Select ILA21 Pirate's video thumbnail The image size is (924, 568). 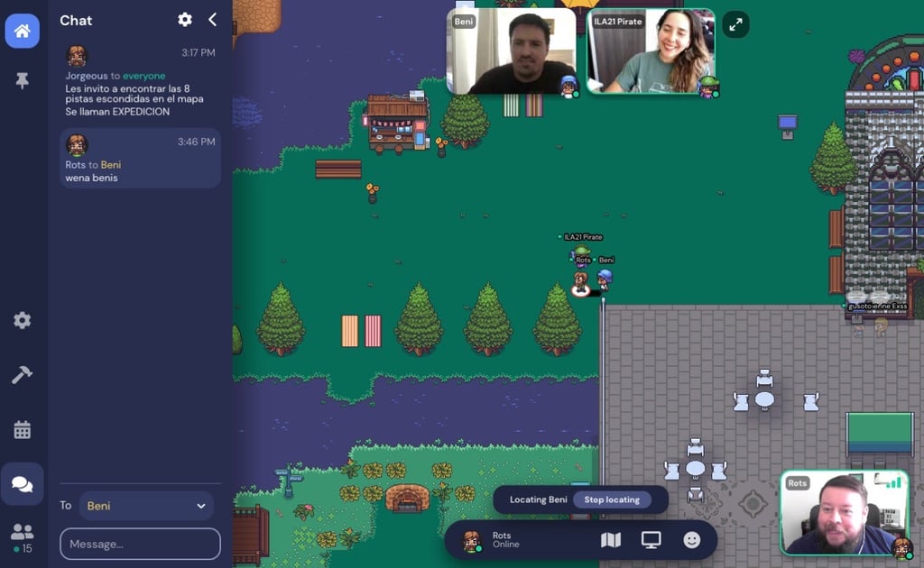pos(651,51)
